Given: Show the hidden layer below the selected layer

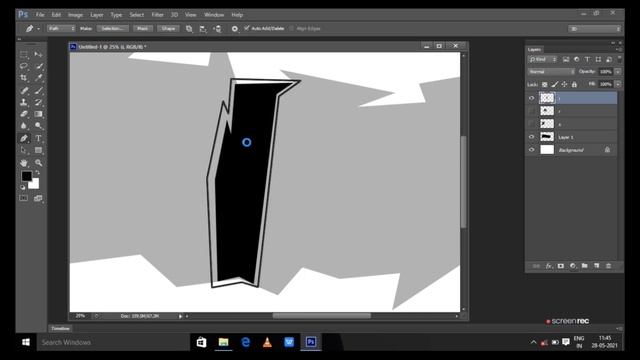Looking at the screenshot, I should 531,111.
